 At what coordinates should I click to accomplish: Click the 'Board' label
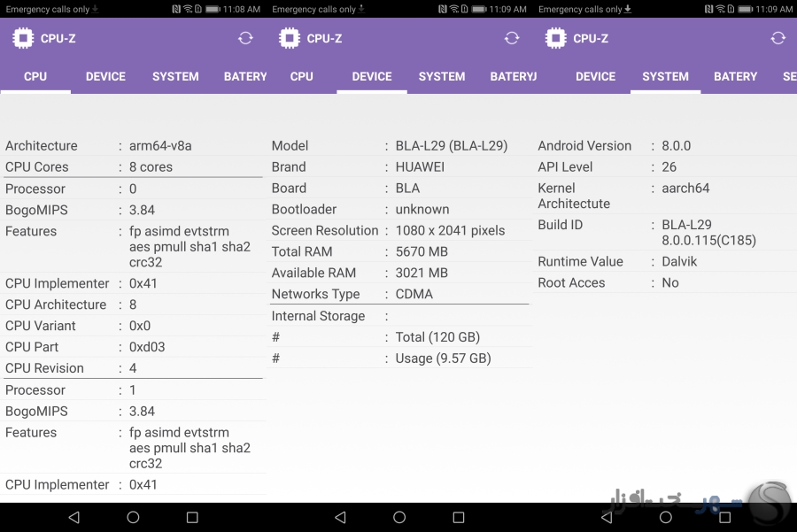(x=289, y=189)
